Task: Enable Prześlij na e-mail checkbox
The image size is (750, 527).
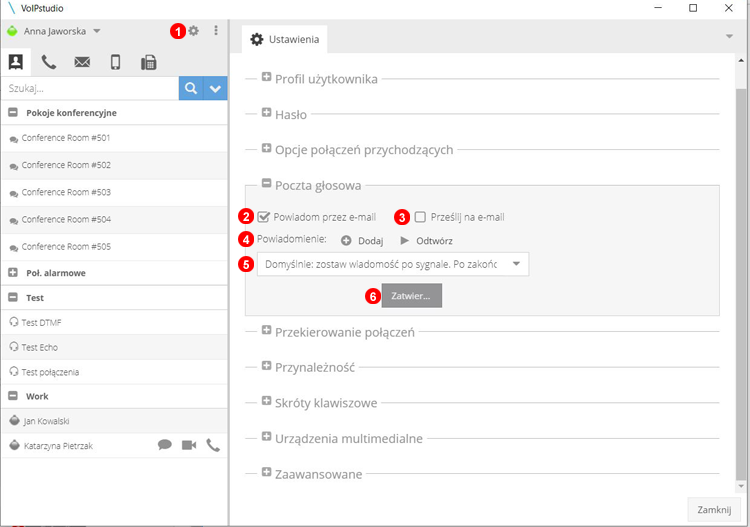Action: coord(420,216)
